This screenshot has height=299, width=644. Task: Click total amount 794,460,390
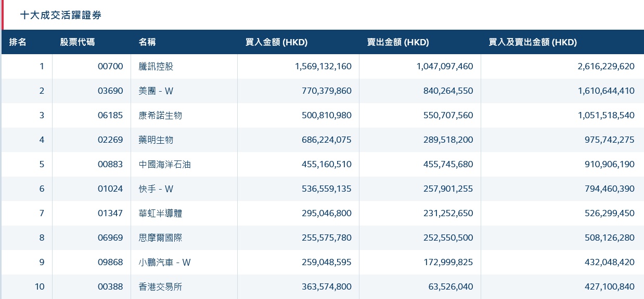tap(610, 189)
